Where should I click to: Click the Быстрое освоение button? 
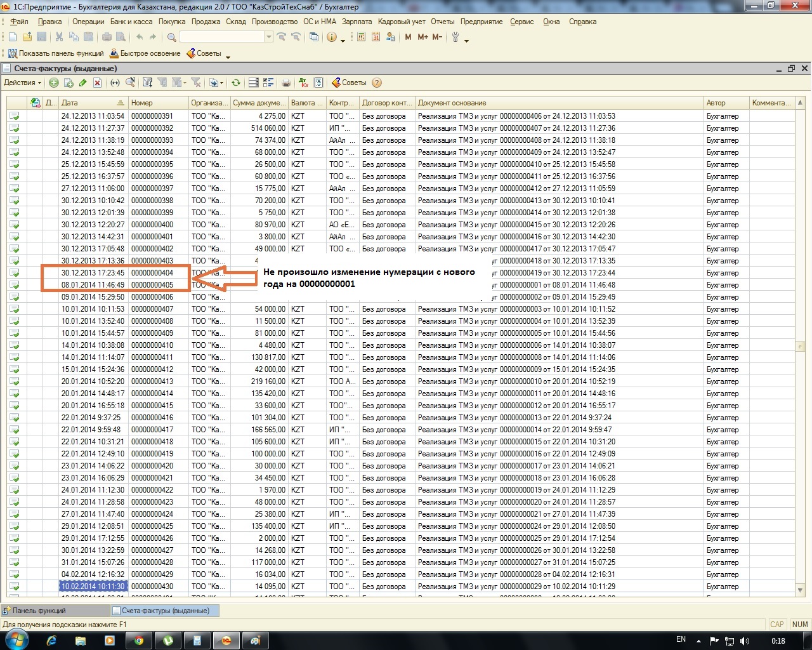click(145, 53)
